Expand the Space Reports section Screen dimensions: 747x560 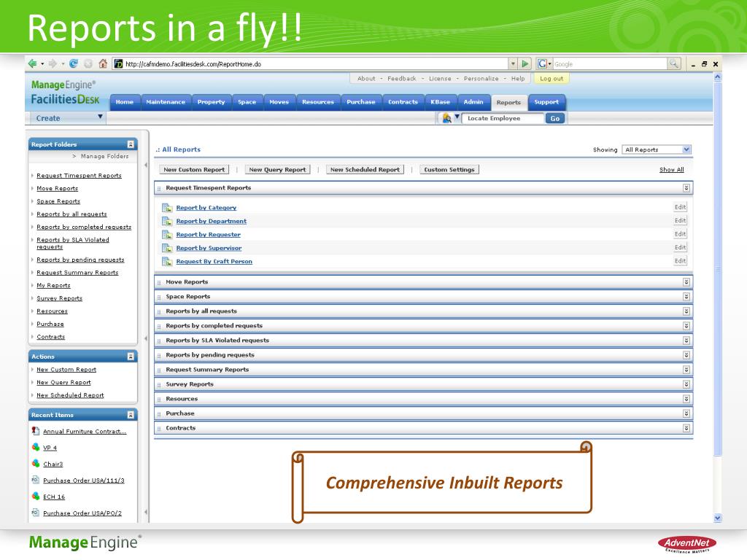click(686, 296)
